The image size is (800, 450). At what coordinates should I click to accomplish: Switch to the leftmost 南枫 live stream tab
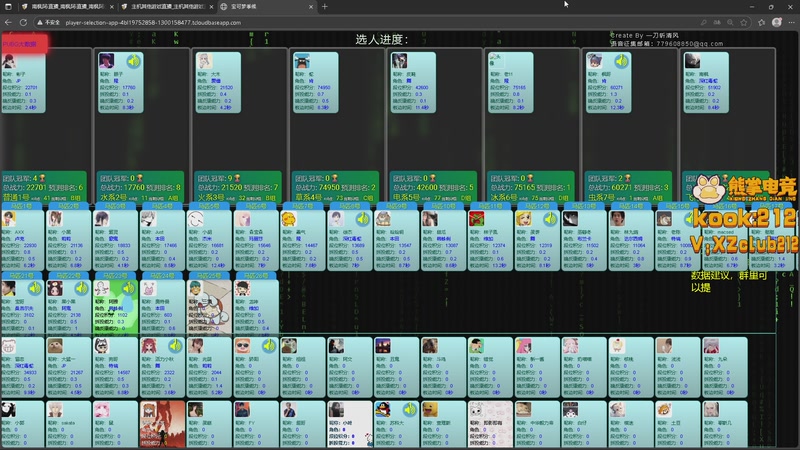(67, 7)
